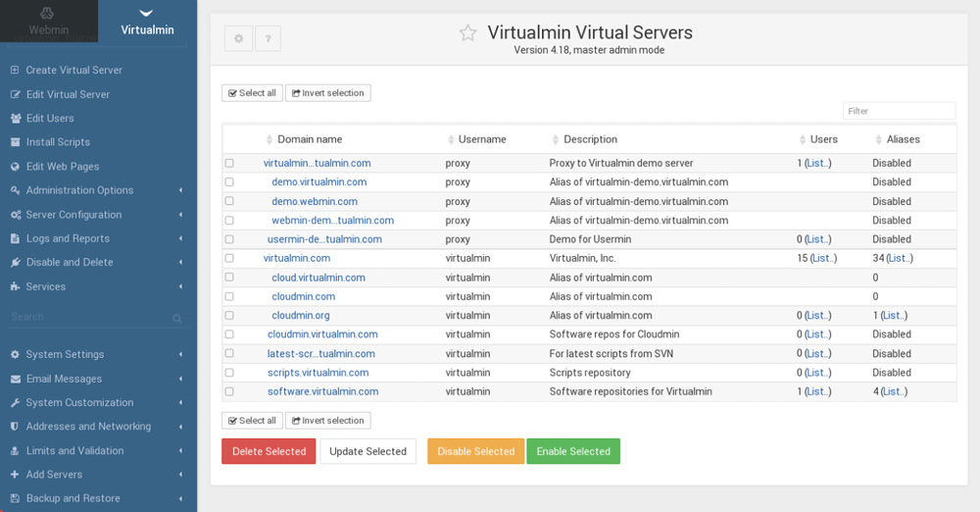Click the Limits and Validation icon
This screenshot has width=980, height=512.
(15, 450)
